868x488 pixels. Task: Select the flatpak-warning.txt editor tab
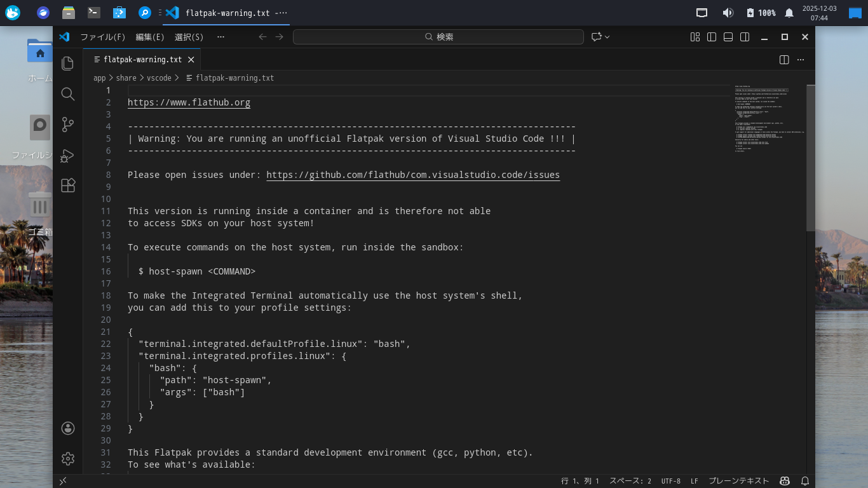[x=142, y=60]
